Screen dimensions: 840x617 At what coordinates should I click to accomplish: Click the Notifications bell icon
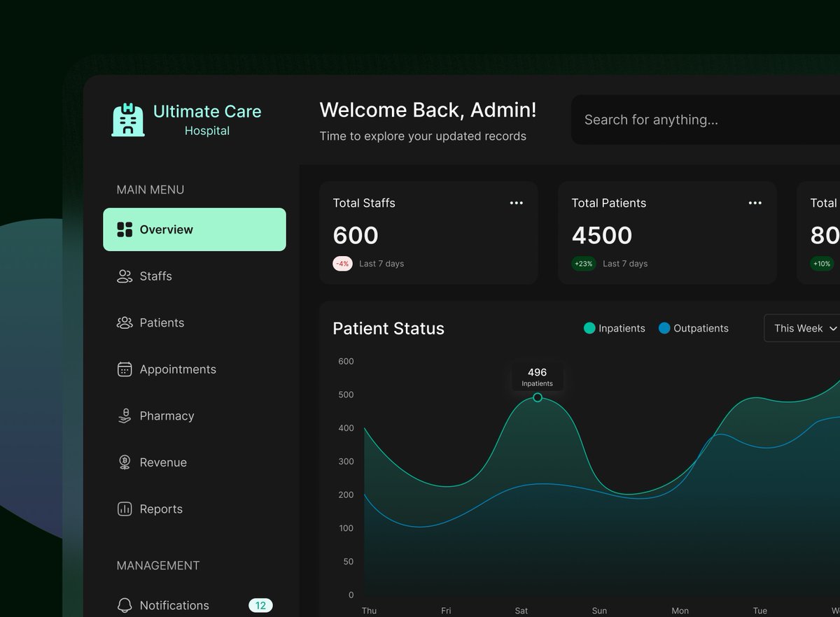125,605
